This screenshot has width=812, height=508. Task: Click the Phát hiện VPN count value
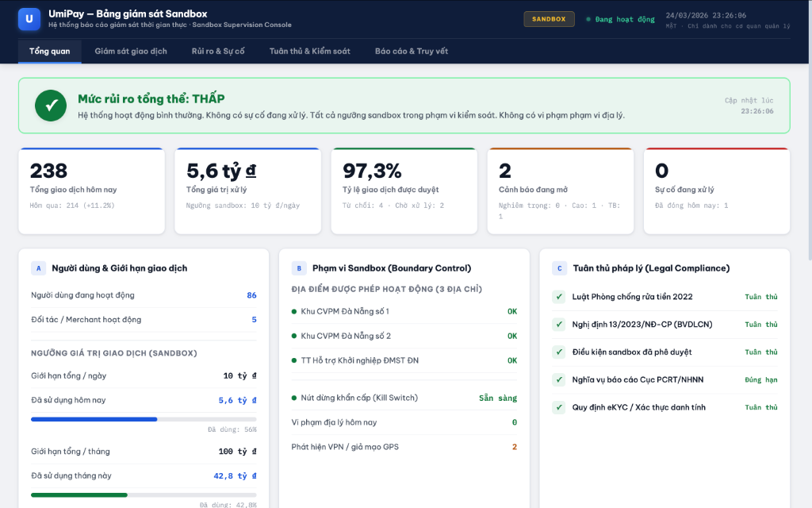tap(514, 447)
